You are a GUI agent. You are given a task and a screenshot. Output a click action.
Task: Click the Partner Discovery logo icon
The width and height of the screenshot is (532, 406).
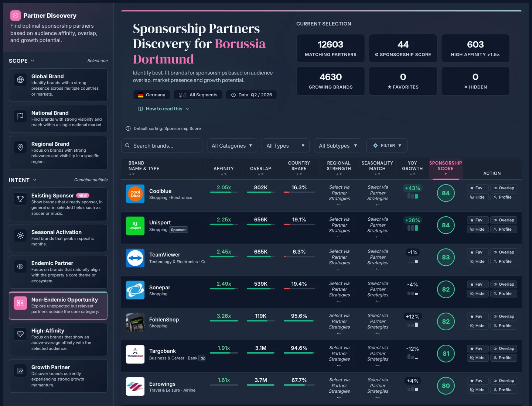(x=16, y=16)
